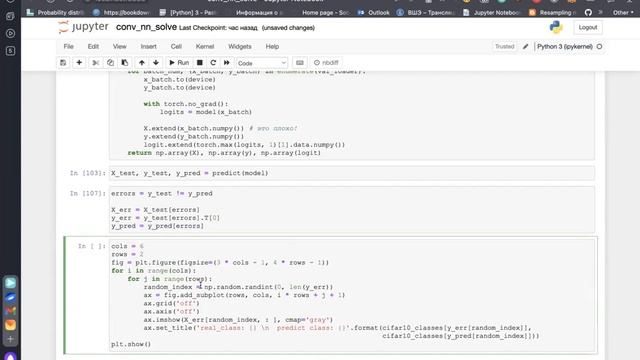Click the 'cols = 6' code line
This screenshot has width=640, height=360.
(x=127, y=246)
